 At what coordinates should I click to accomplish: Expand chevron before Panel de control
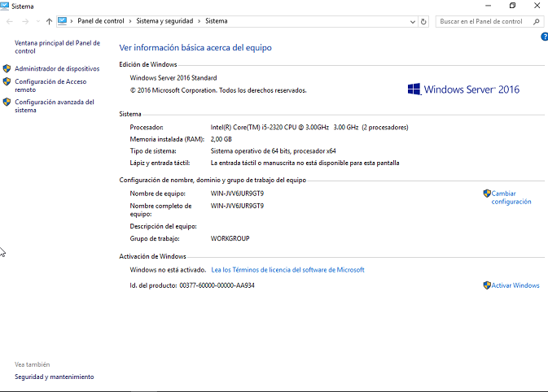pyautogui.click(x=72, y=21)
